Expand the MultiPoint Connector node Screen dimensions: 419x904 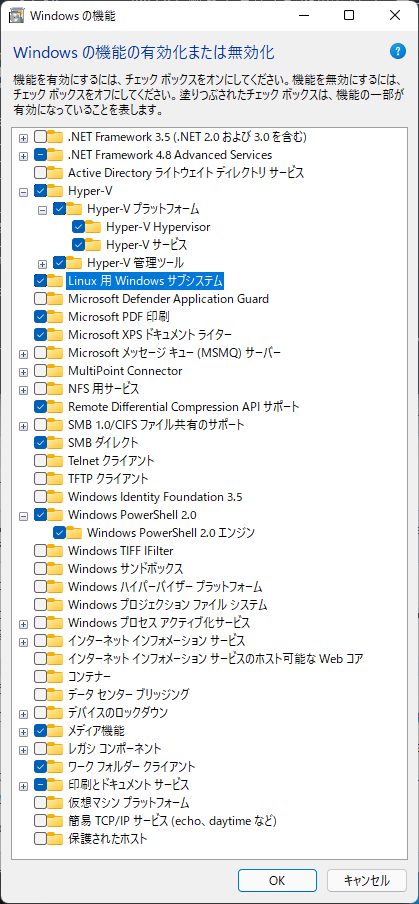click(x=24, y=372)
